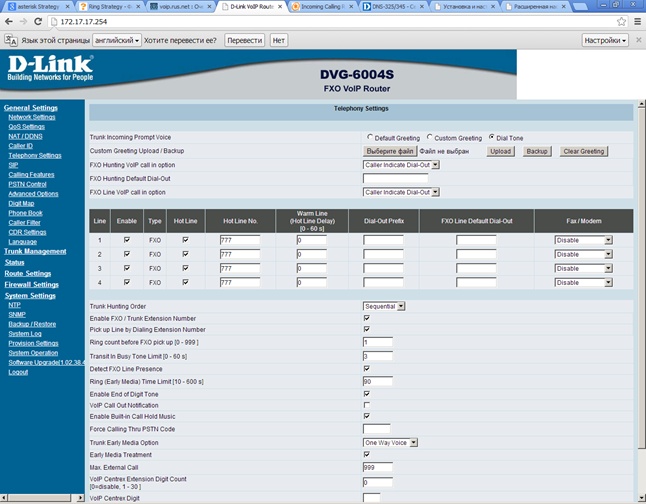Toggle Pick up Line by Dialing Extension
The width and height of the screenshot is (646, 504).
pyautogui.click(x=367, y=329)
